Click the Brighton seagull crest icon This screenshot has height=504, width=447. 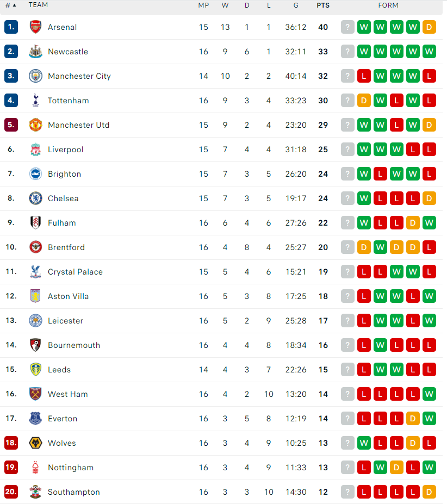coord(35,174)
